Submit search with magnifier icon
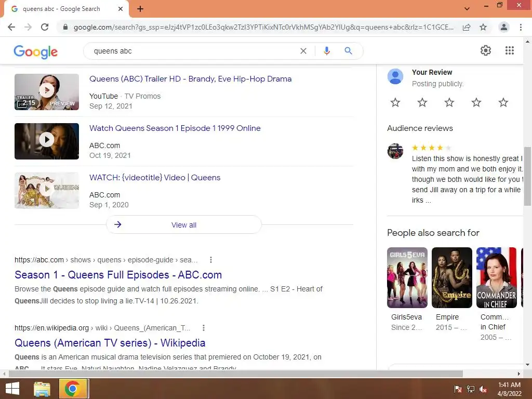 click(348, 51)
